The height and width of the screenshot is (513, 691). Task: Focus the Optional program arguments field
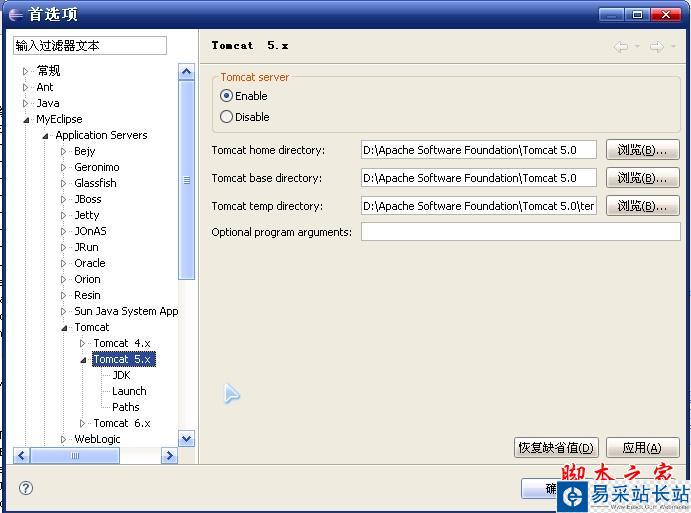pos(520,232)
